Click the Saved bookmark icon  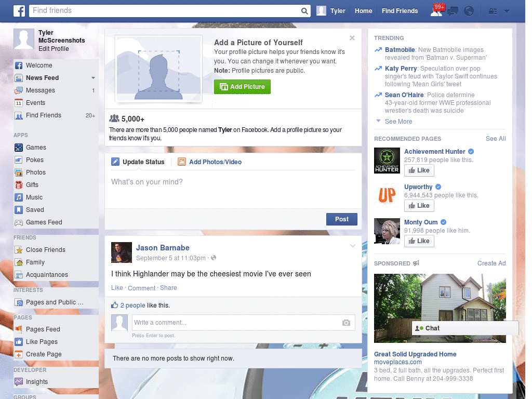pos(19,210)
